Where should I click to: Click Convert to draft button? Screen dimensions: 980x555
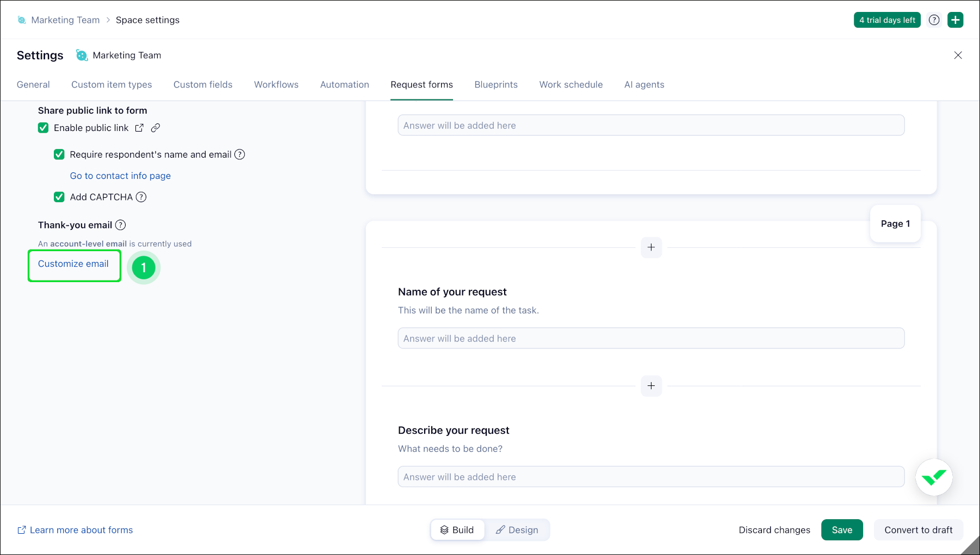[x=919, y=530]
